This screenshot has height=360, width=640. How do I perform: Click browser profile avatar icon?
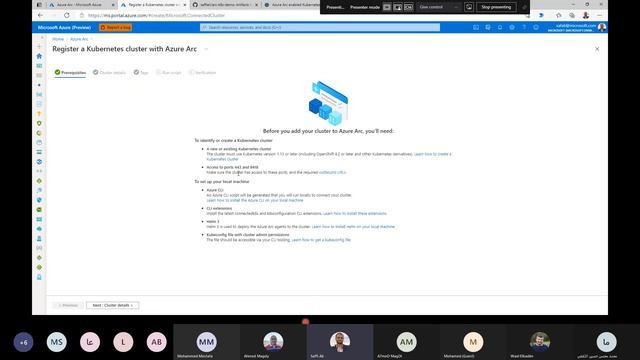coord(586,15)
